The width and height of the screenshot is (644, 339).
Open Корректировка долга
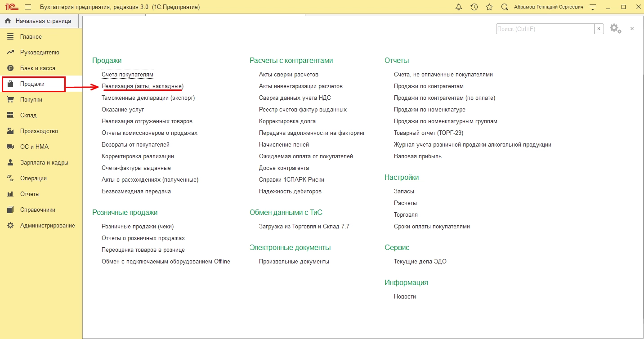pos(287,121)
